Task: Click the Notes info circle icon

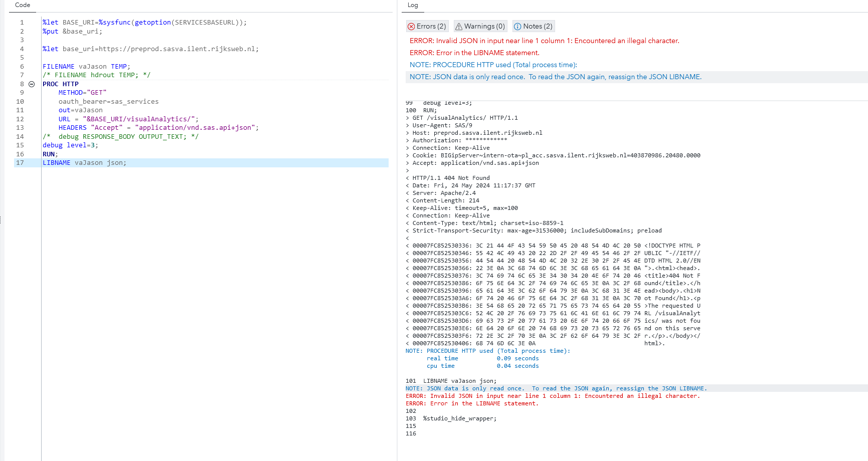Action: coord(516,26)
